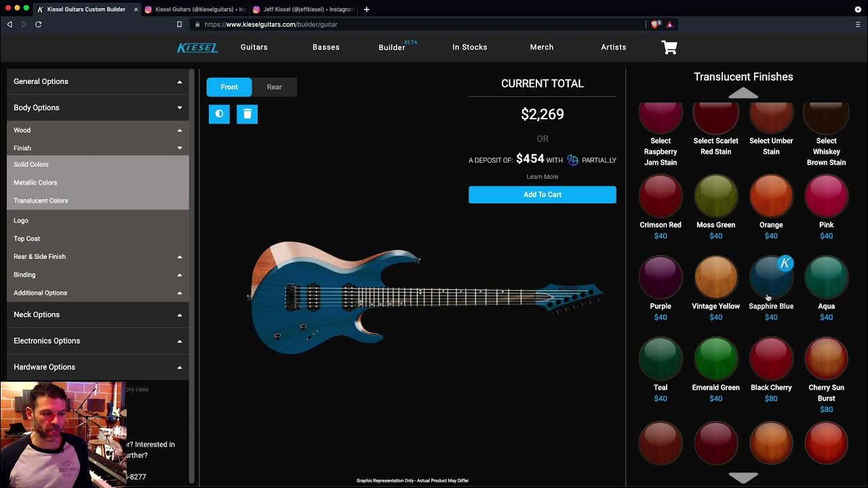Image resolution: width=868 pixels, height=488 pixels.
Task: Go forward with browser forward arrow
Action: (x=24, y=24)
